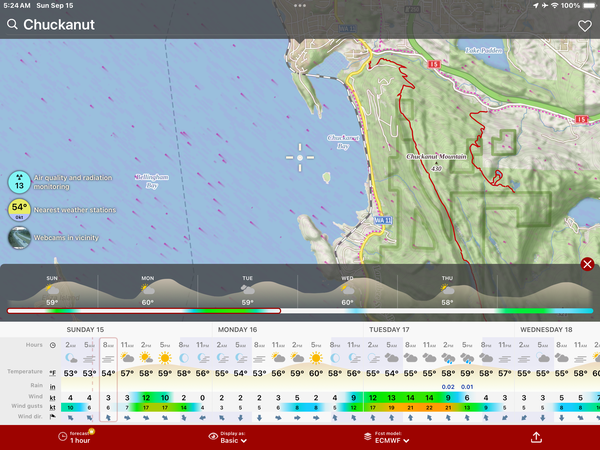Toggle wind speed units via kt label
The image size is (600, 450).
point(52,397)
